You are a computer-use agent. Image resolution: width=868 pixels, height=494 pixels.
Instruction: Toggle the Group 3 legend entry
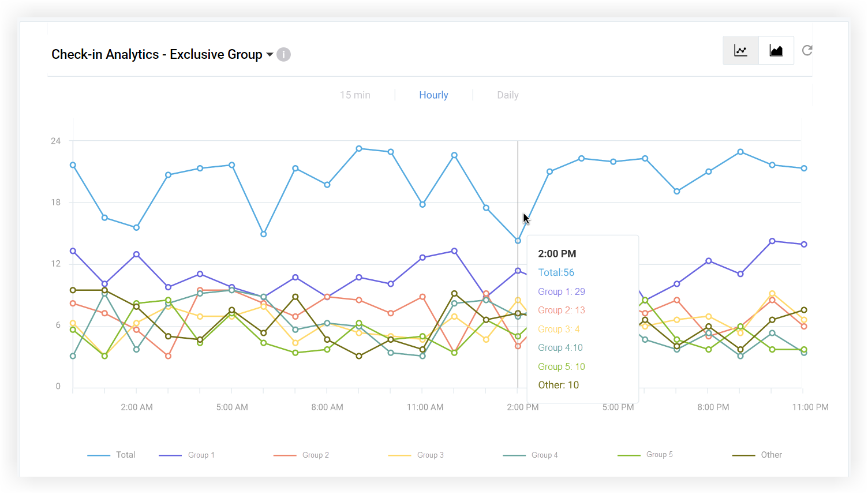(416, 455)
